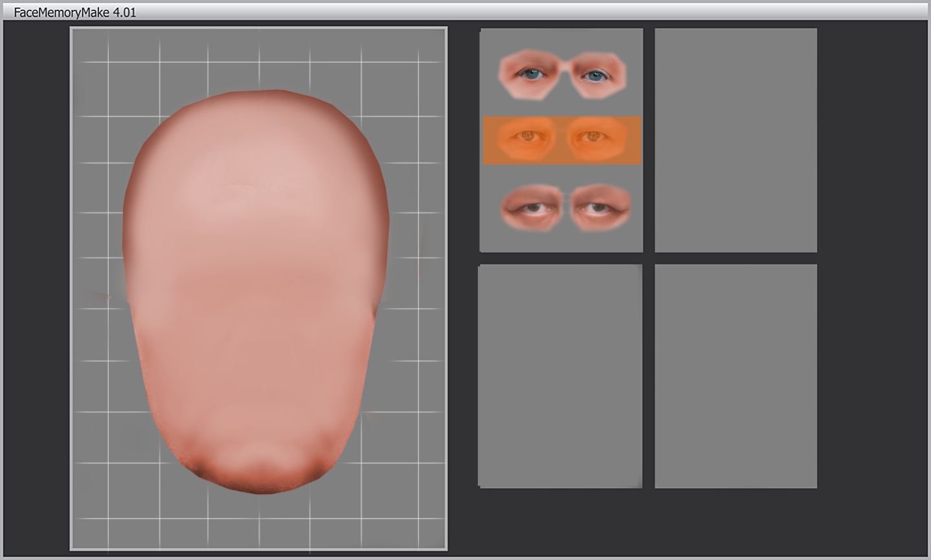Click the empty panel below the eyes panel

point(560,375)
